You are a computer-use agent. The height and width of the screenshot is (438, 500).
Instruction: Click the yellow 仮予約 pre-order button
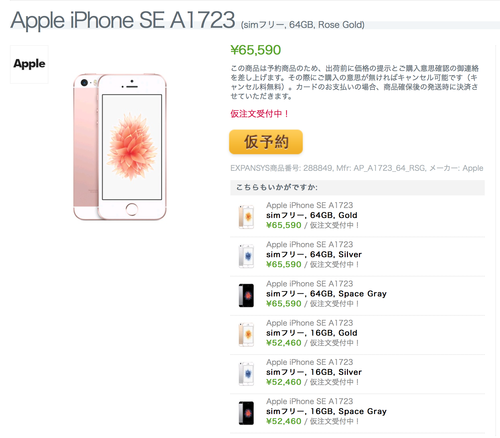point(266,142)
